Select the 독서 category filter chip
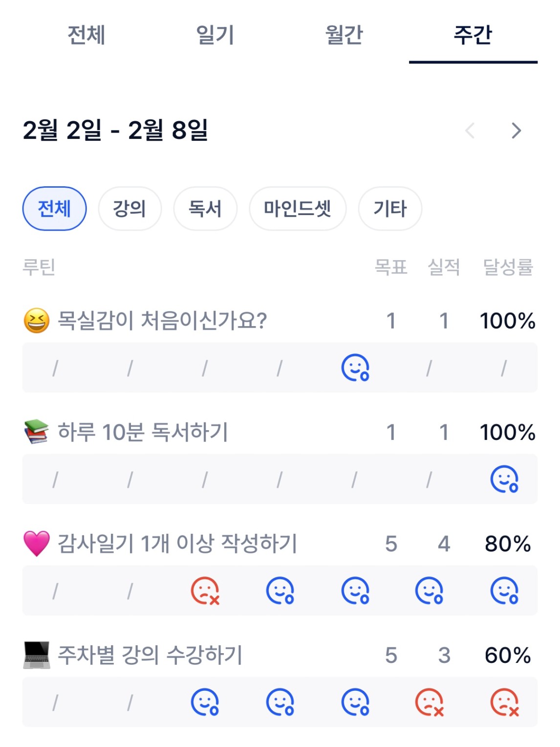 click(x=205, y=209)
